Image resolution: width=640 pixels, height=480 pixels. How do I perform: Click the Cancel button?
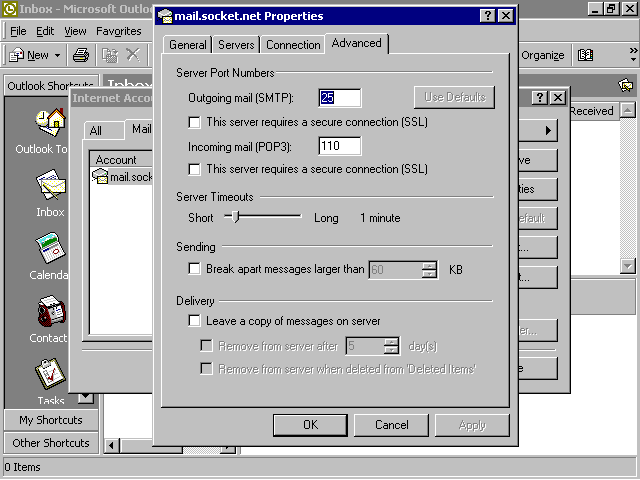391,425
